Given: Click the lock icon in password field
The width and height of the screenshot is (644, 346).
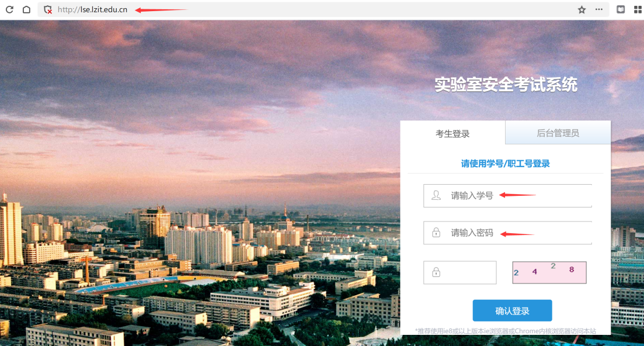Looking at the screenshot, I should point(436,233).
